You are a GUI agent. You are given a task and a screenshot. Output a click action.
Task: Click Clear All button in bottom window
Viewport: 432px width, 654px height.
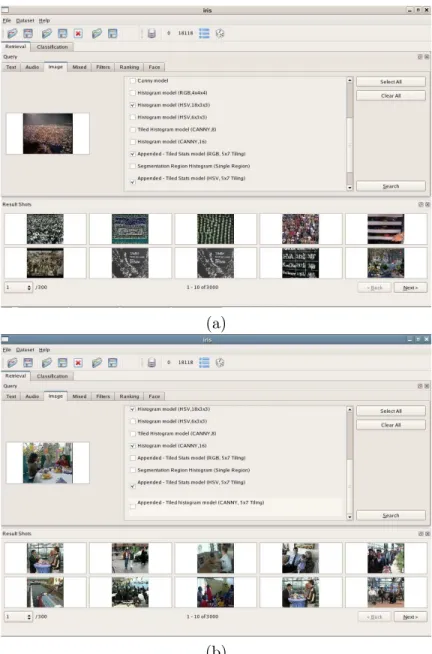click(391, 425)
